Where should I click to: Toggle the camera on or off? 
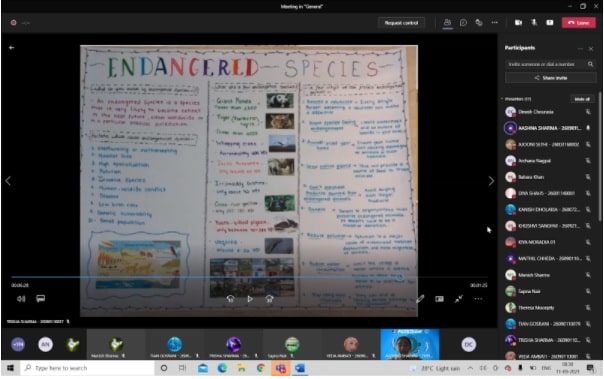point(518,23)
